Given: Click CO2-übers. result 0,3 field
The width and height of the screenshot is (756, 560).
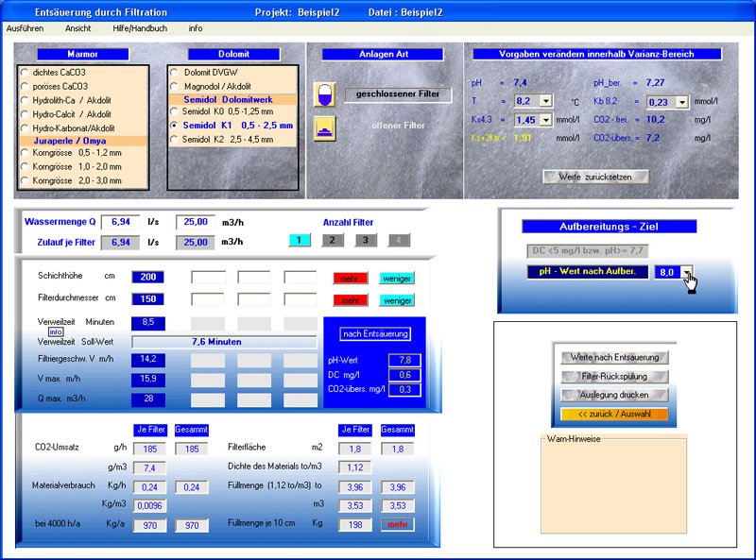Looking at the screenshot, I should coord(404,389).
